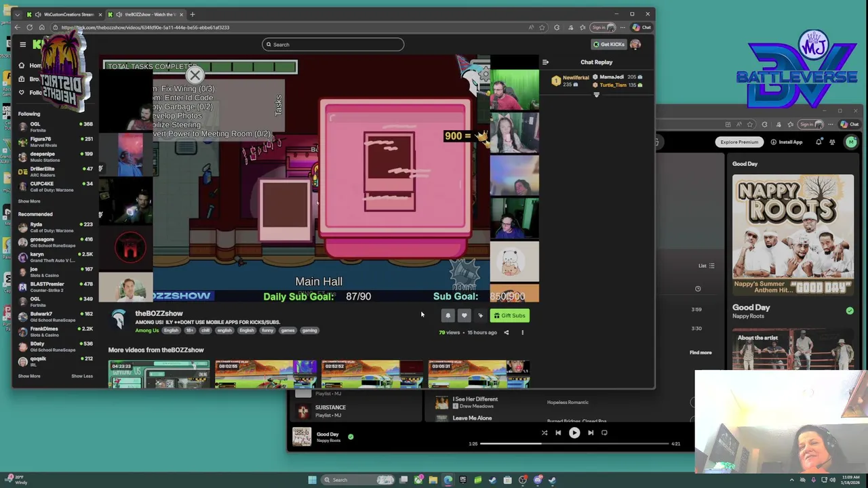Image resolution: width=868 pixels, height=488 pixels.
Task: Open the Windows Start menu
Action: click(x=312, y=480)
